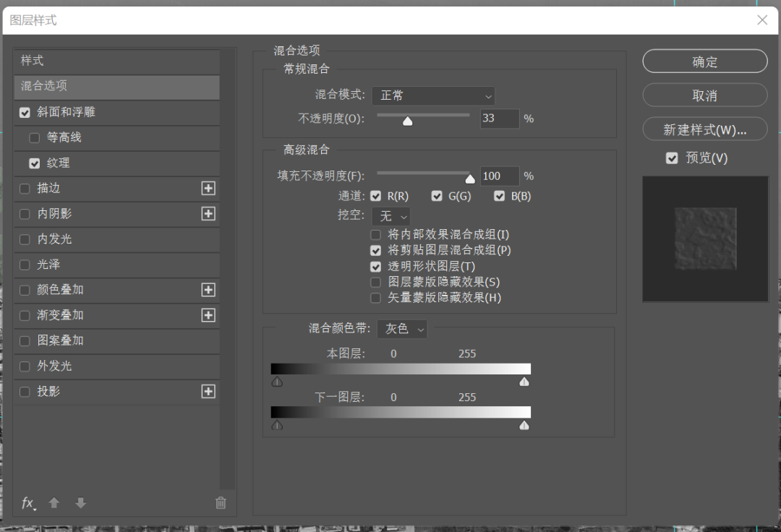Click the move effect up arrow
This screenshot has width=781, height=532.
[x=54, y=503]
